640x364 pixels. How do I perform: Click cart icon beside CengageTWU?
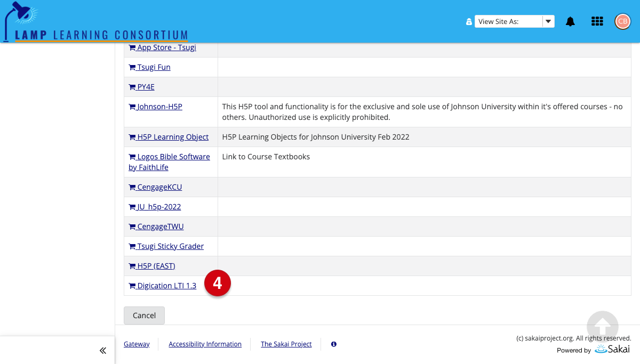click(x=132, y=227)
